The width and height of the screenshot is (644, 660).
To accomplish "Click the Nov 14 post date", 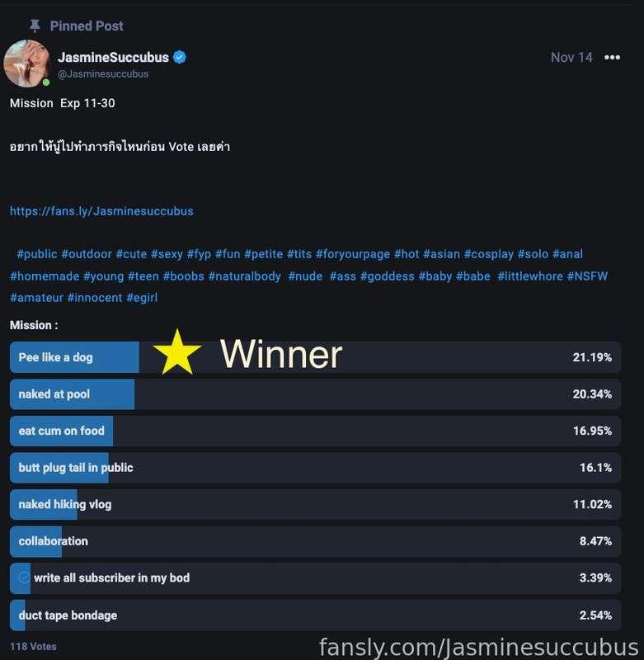I will (x=571, y=57).
